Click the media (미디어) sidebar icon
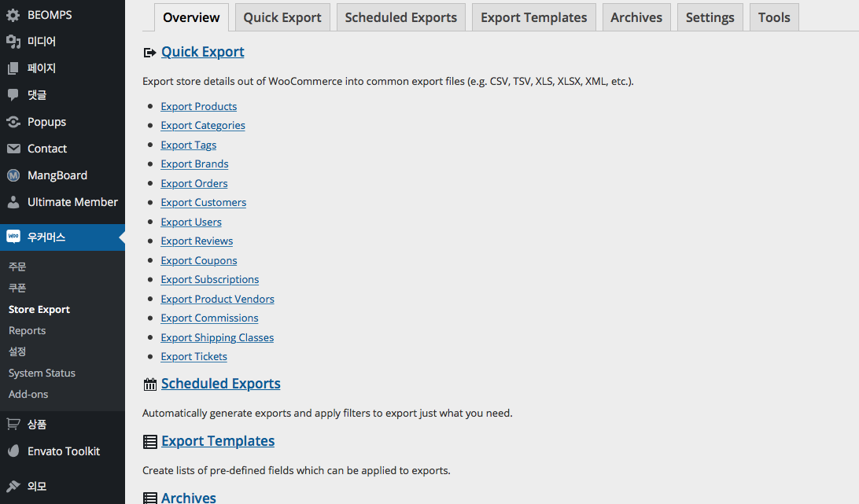The width and height of the screenshot is (859, 504). 13,42
